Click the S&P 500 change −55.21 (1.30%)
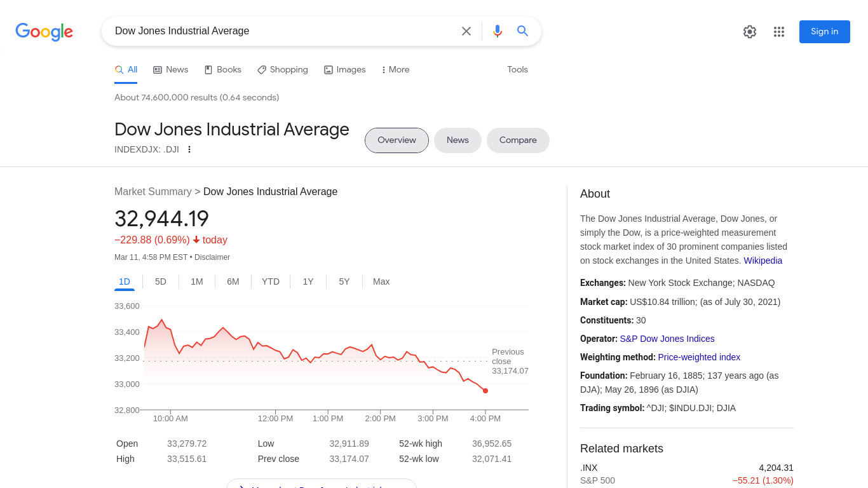The width and height of the screenshot is (868, 488). pos(763,480)
